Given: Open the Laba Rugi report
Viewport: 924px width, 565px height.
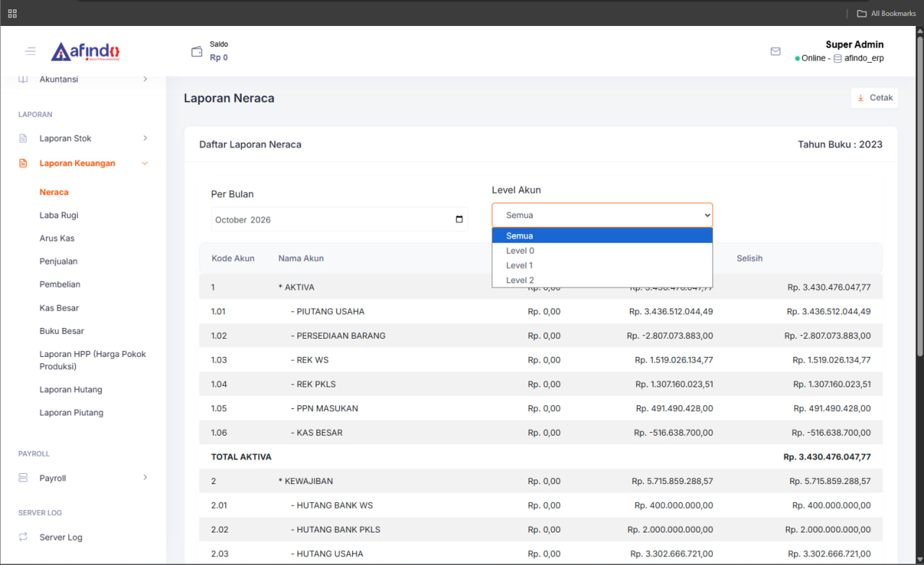Looking at the screenshot, I should click(x=59, y=215).
